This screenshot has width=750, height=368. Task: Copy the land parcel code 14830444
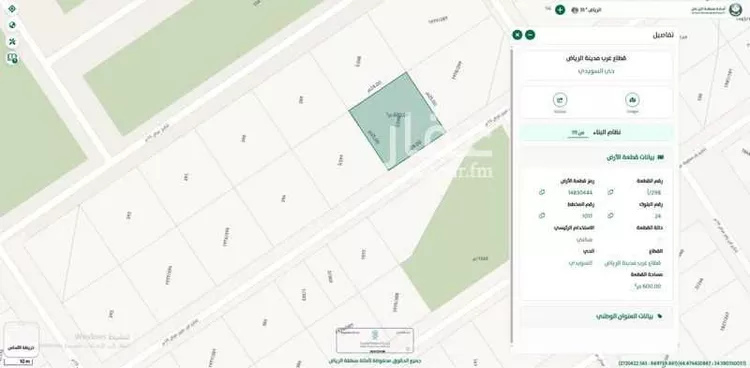point(541,192)
